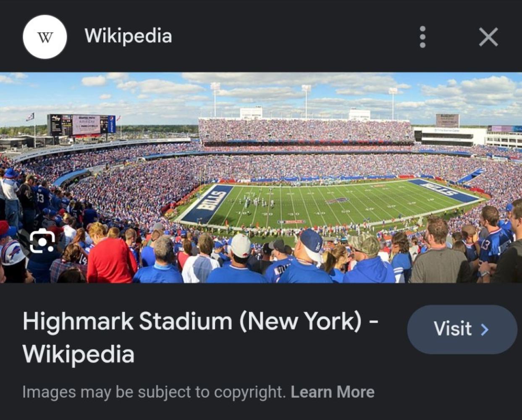This screenshot has height=420, width=522.
Task: Click the copyright notice text
Action: click(154, 392)
